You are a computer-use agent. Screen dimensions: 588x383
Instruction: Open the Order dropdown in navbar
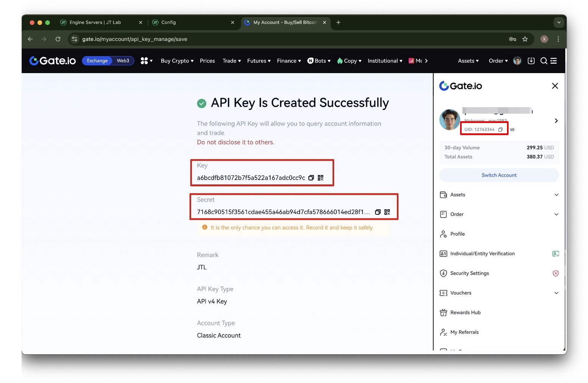pyautogui.click(x=498, y=61)
